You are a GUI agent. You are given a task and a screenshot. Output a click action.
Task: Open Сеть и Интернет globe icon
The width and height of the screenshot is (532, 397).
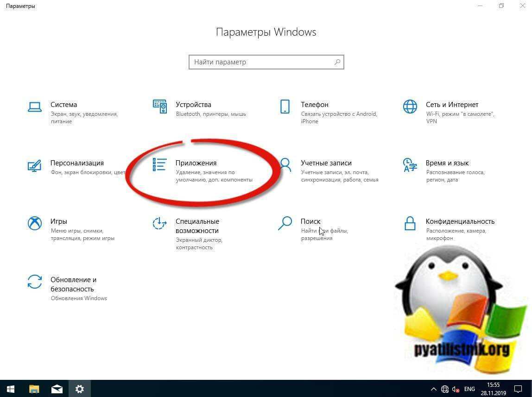(x=410, y=107)
